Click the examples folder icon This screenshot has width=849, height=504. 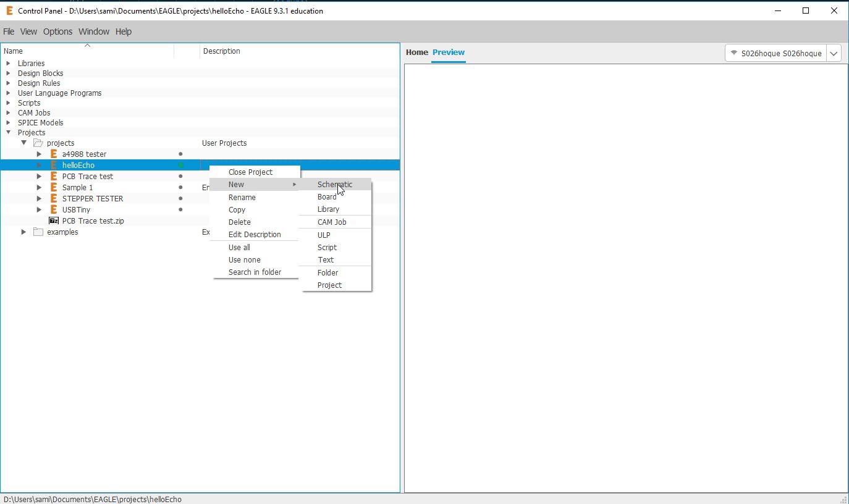[38, 232]
